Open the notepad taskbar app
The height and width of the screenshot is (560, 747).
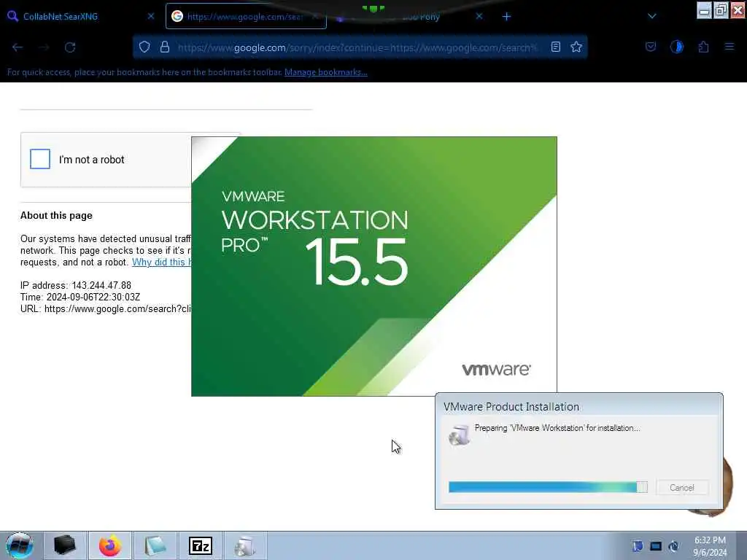tap(155, 545)
